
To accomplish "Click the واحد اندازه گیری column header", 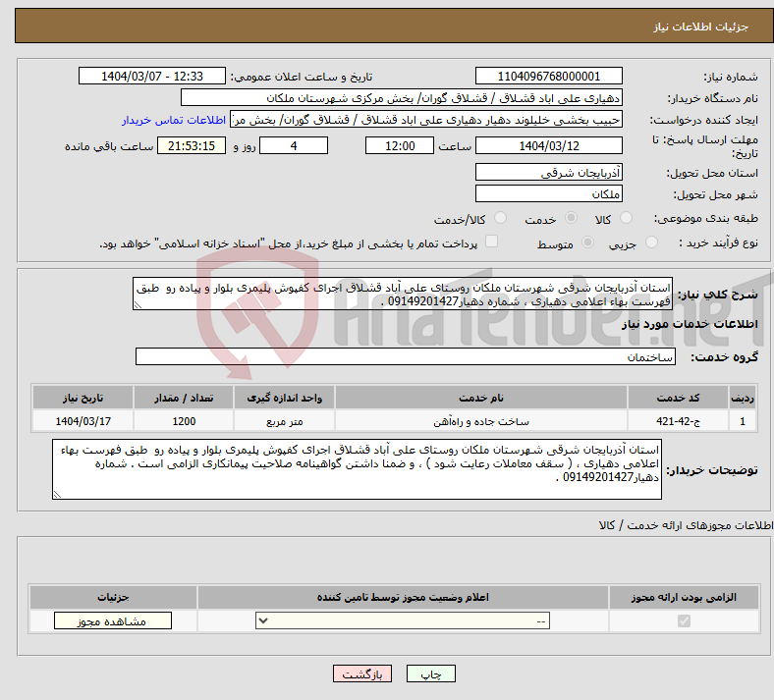I will 284,398.
